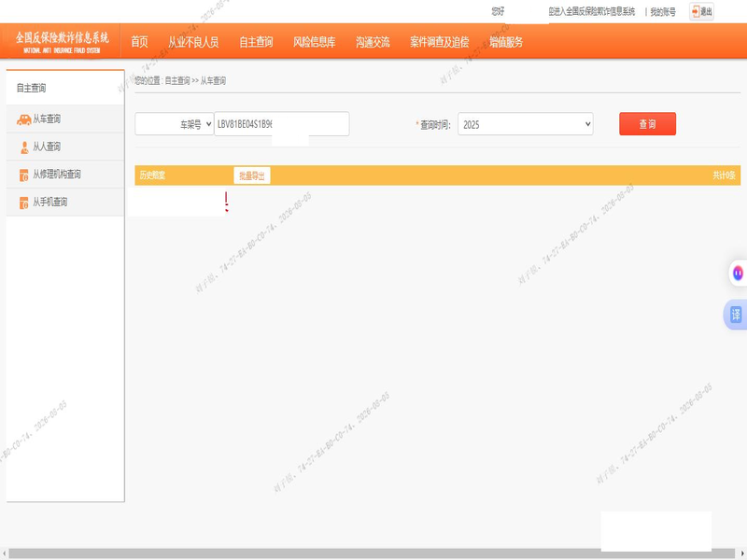Select 从手机查询 in the sidebar
This screenshot has height=560, width=747.
click(65, 202)
